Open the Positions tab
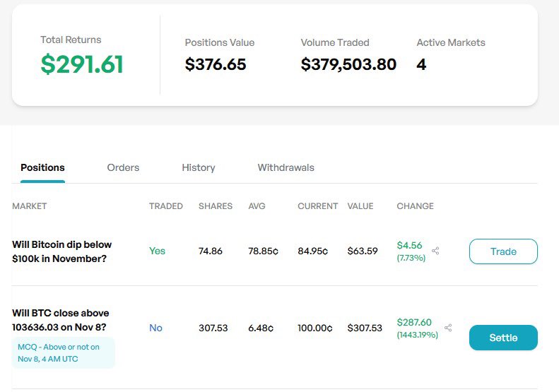The image size is (559, 392). (x=43, y=167)
